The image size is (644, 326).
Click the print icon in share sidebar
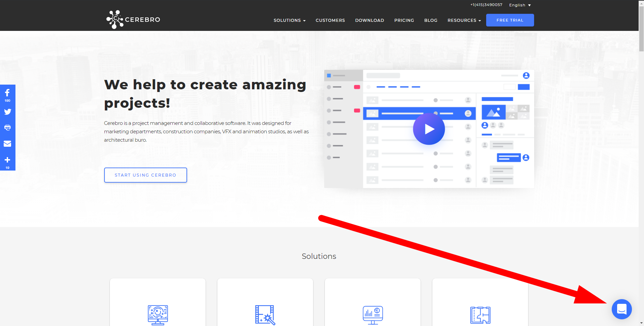[7, 128]
